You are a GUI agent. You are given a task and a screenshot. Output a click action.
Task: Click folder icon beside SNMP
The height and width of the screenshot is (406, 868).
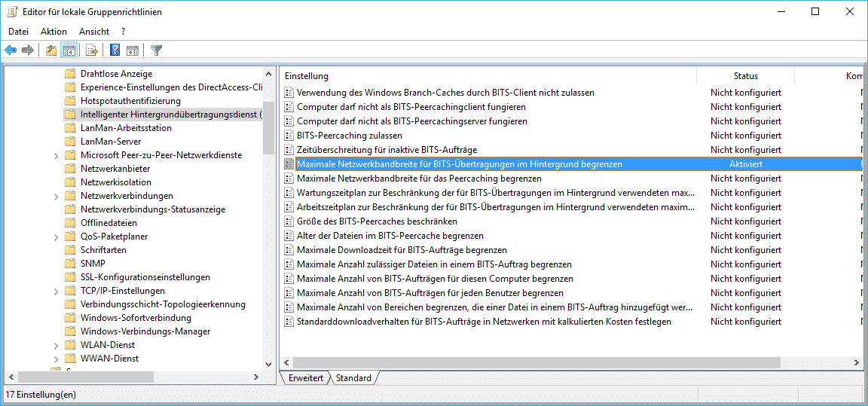pyautogui.click(x=70, y=264)
